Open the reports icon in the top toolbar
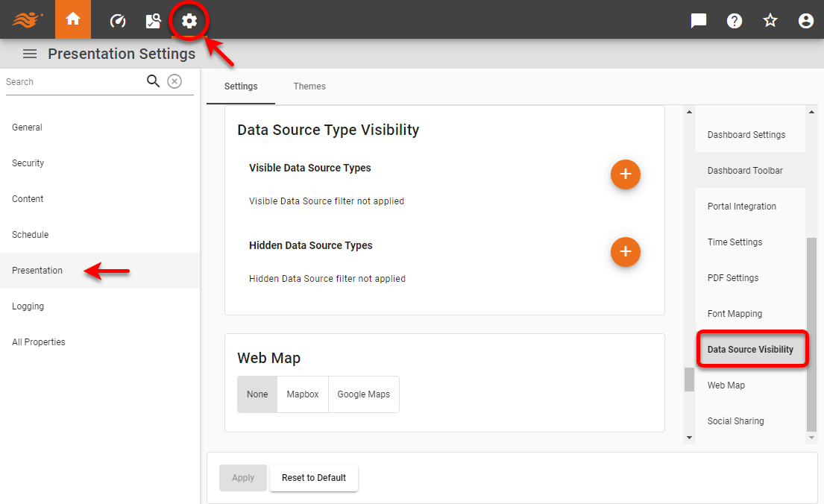The width and height of the screenshot is (824, 504). (153, 20)
